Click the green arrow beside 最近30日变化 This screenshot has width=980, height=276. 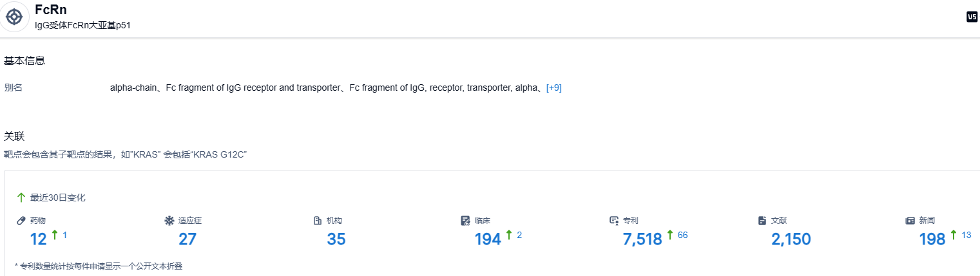point(21,198)
